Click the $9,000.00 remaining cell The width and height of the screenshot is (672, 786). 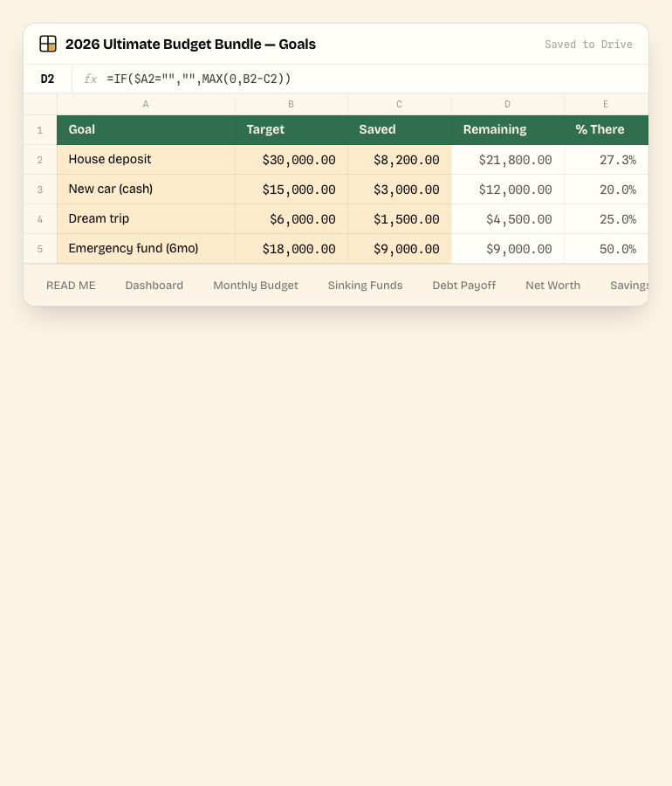coord(507,248)
